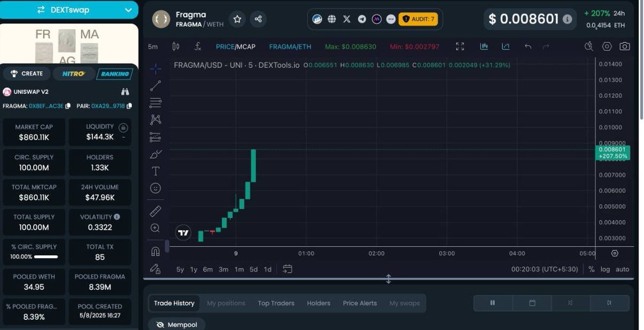Open the binoculars explorer icon

[x=125, y=92]
